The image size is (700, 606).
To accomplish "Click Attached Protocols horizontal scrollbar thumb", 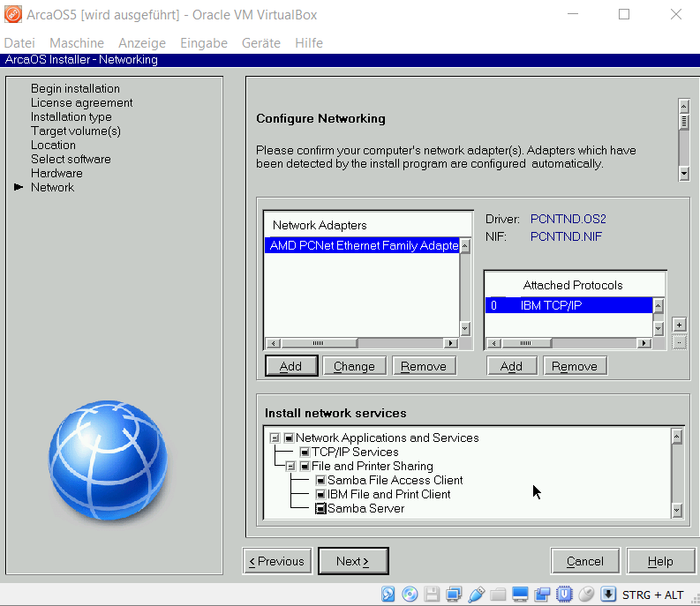I will 526,343.
